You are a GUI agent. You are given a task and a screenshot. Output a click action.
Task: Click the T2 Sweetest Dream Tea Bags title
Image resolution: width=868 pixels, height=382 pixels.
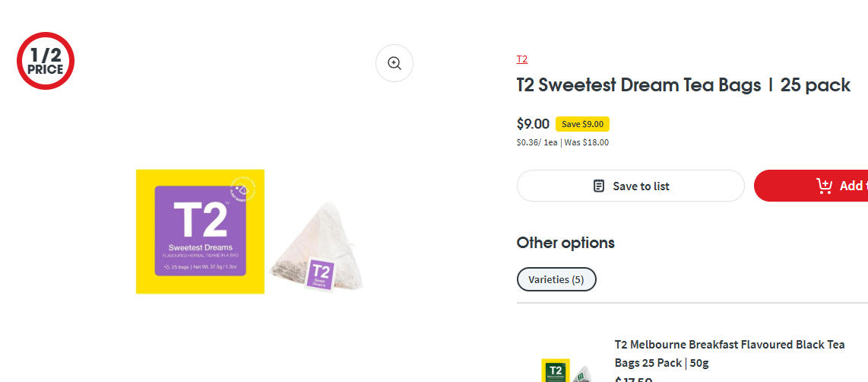683,85
